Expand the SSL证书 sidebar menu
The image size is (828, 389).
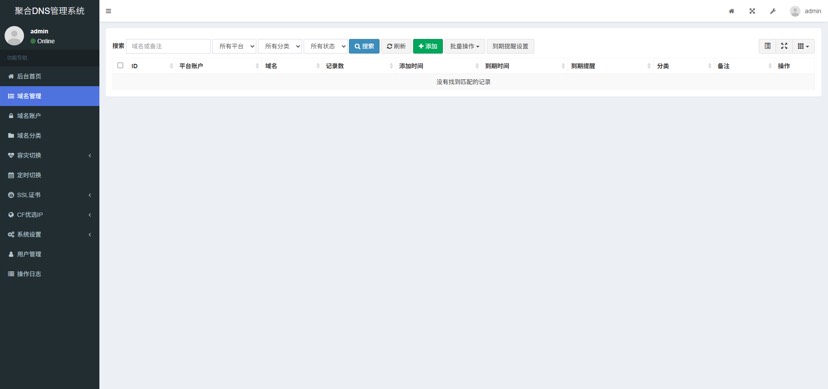coord(50,195)
